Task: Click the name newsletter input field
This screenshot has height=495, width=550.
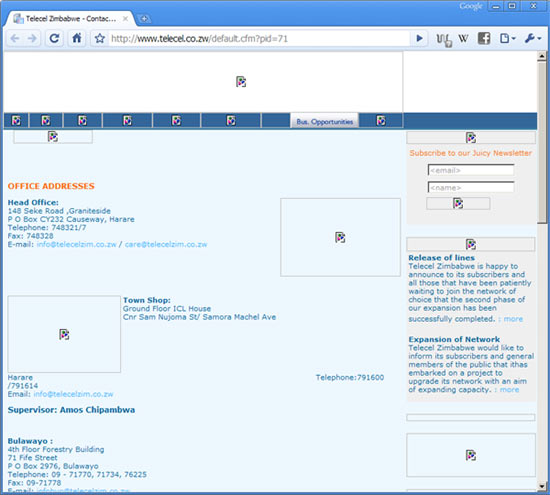Action: [x=471, y=187]
